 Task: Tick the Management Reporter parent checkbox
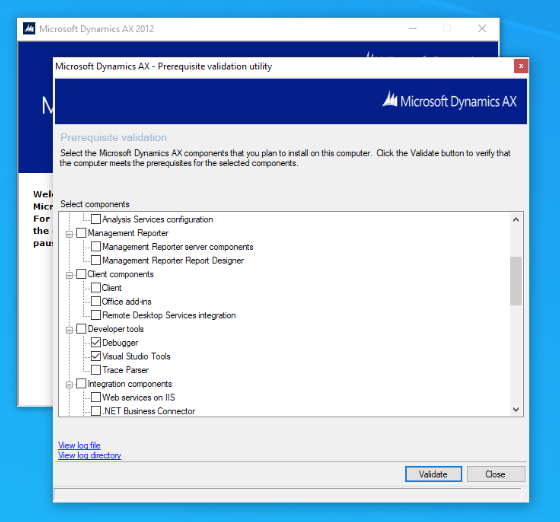pyautogui.click(x=81, y=233)
